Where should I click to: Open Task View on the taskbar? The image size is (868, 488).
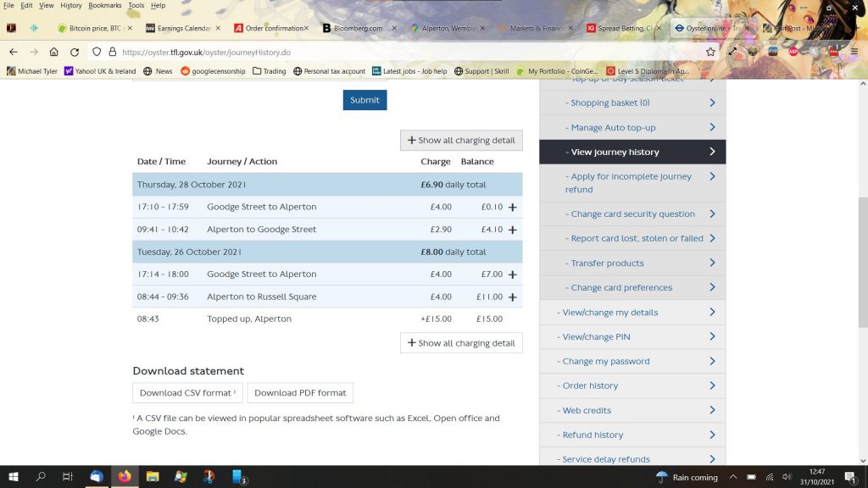(68, 476)
